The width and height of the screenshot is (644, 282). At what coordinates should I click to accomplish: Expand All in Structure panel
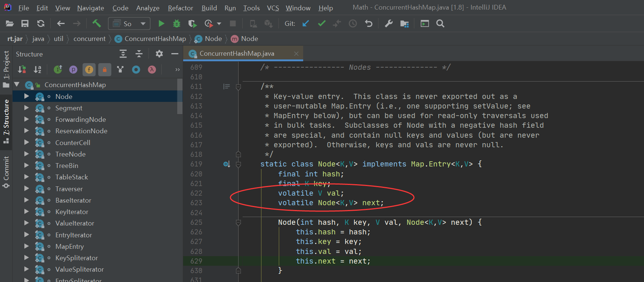tap(123, 54)
